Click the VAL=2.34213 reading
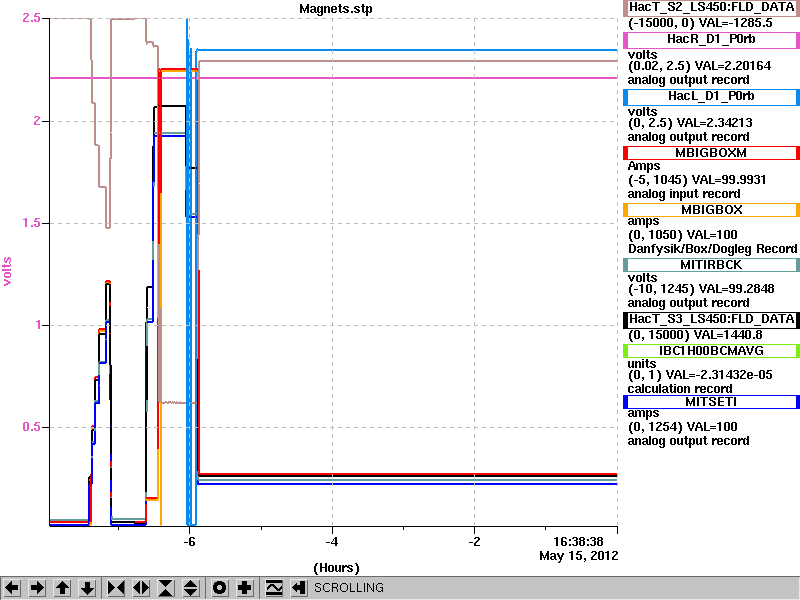This screenshot has width=800, height=600. [714, 123]
